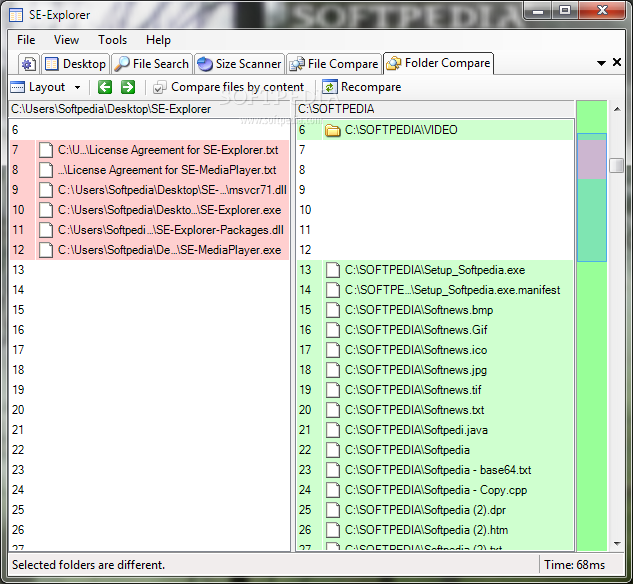Open the tab list dropdown arrow
The image size is (633, 584).
601,63
